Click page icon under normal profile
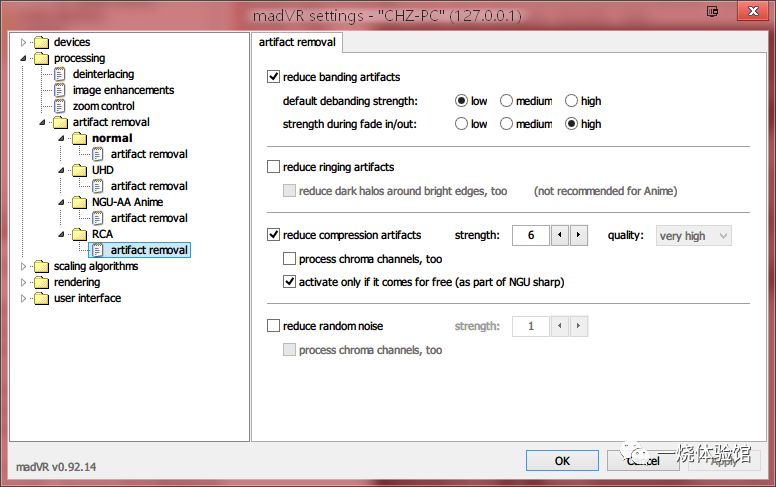 [x=98, y=154]
